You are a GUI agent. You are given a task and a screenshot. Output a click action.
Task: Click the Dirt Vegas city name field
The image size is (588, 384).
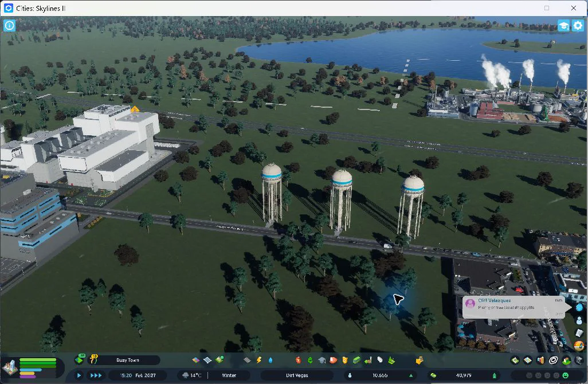(x=297, y=375)
